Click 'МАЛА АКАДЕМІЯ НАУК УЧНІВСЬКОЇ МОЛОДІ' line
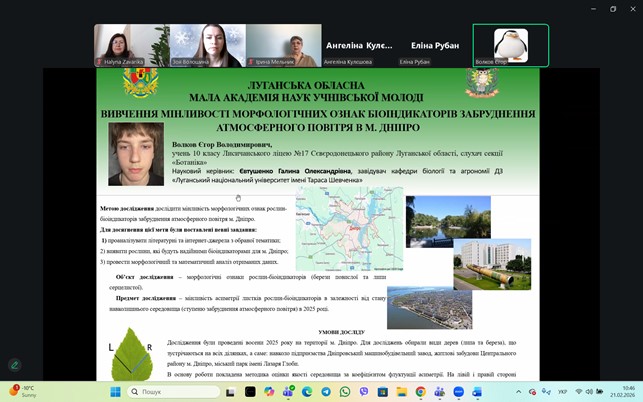 point(306,98)
